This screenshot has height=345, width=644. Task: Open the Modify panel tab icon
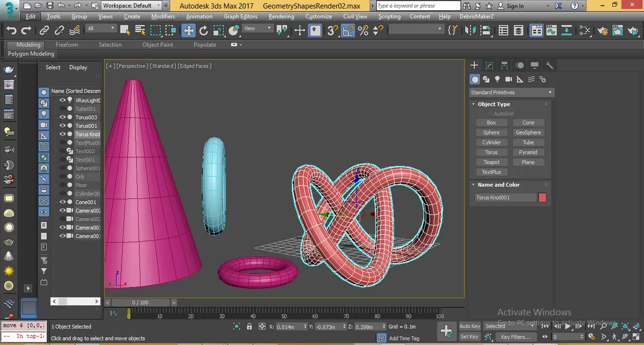pyautogui.click(x=489, y=65)
